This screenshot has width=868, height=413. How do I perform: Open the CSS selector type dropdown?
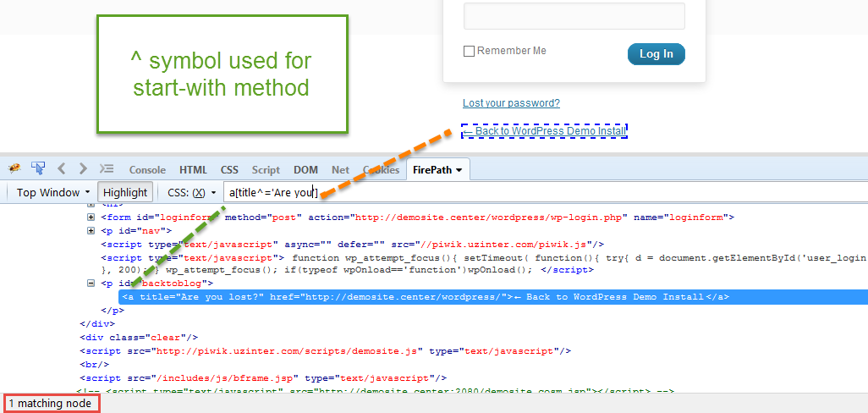tap(191, 193)
